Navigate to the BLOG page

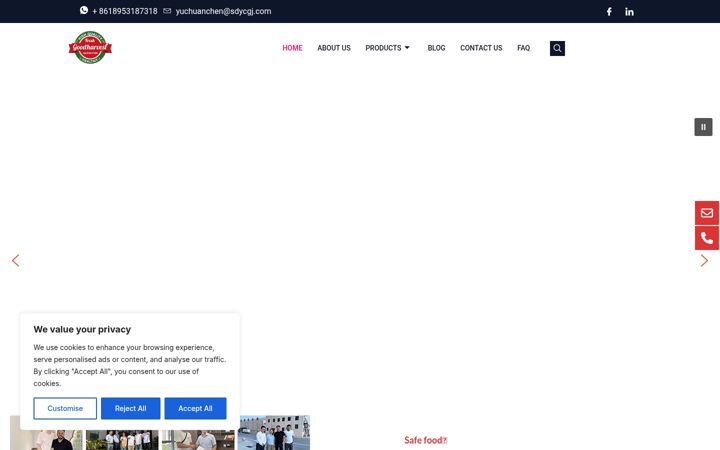[x=436, y=48]
